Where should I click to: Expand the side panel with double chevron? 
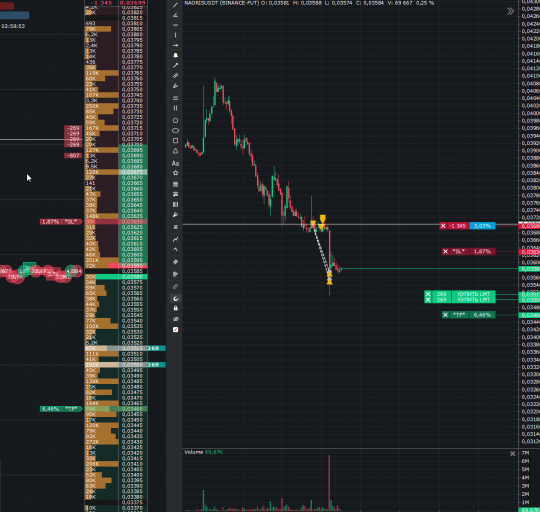tap(510, 11)
